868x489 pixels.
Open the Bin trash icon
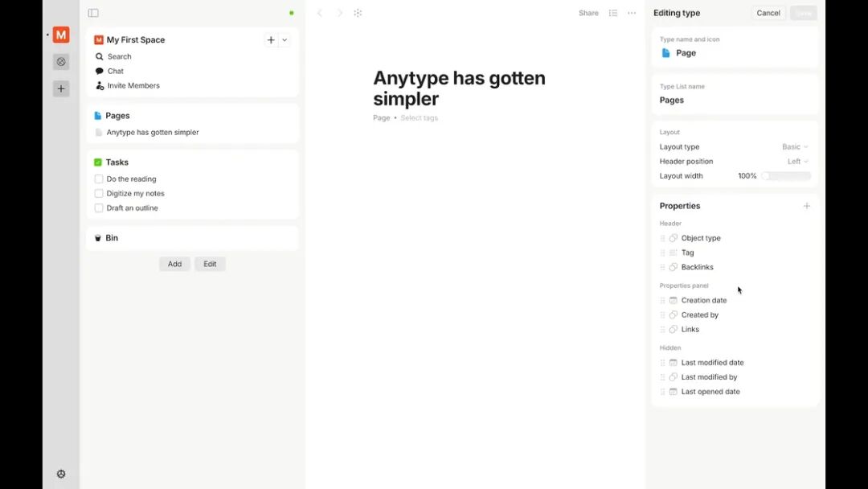[98, 237]
